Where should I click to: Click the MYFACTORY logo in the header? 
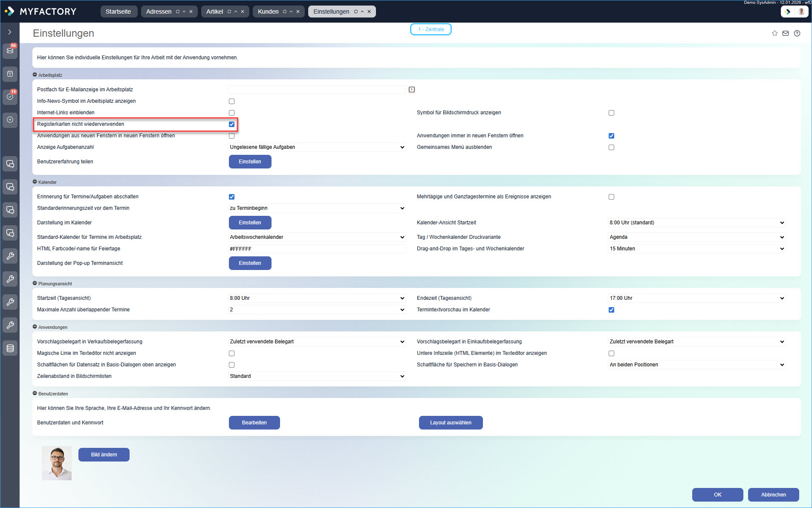click(40, 12)
